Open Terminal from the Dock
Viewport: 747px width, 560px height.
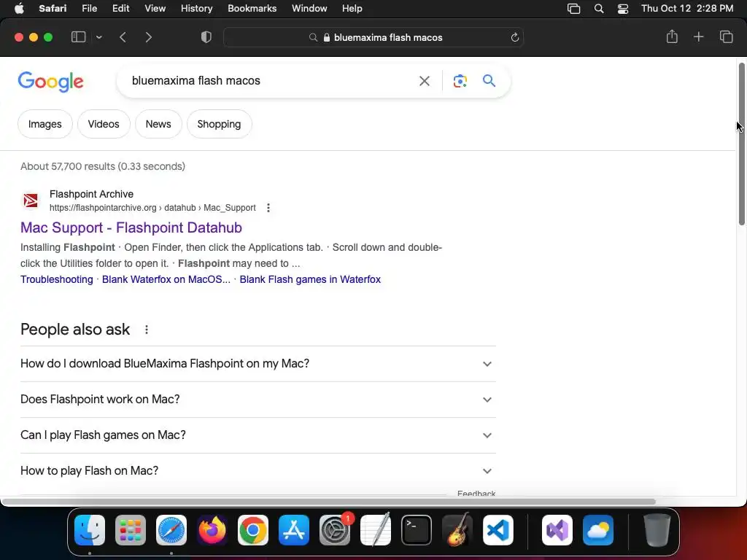click(x=417, y=530)
